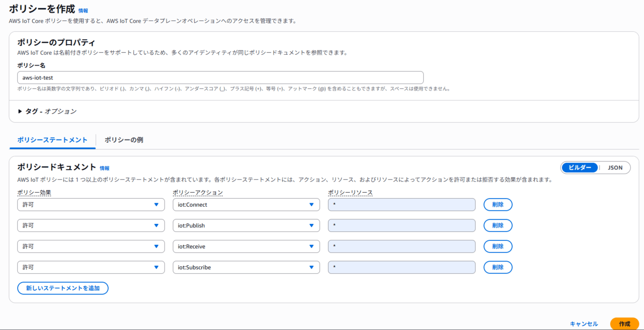The width and height of the screenshot is (644, 330).
Task: Switch to JSON editor mode
Action: pos(615,168)
